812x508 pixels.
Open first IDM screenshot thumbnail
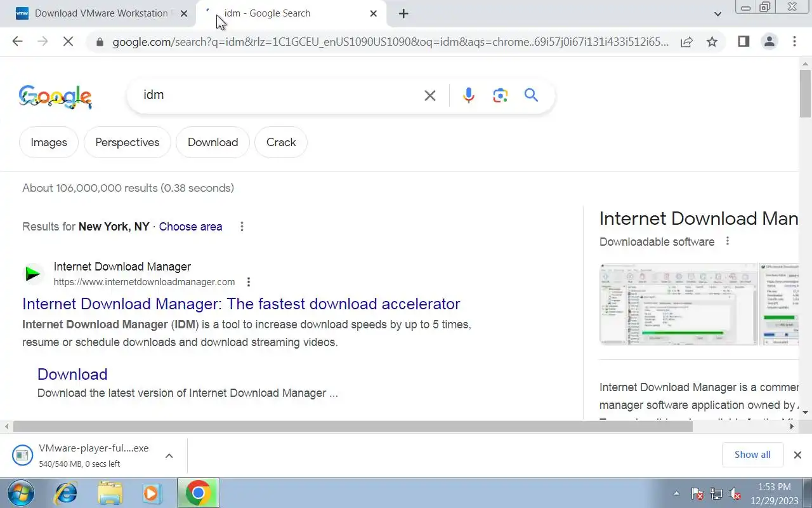click(x=679, y=304)
